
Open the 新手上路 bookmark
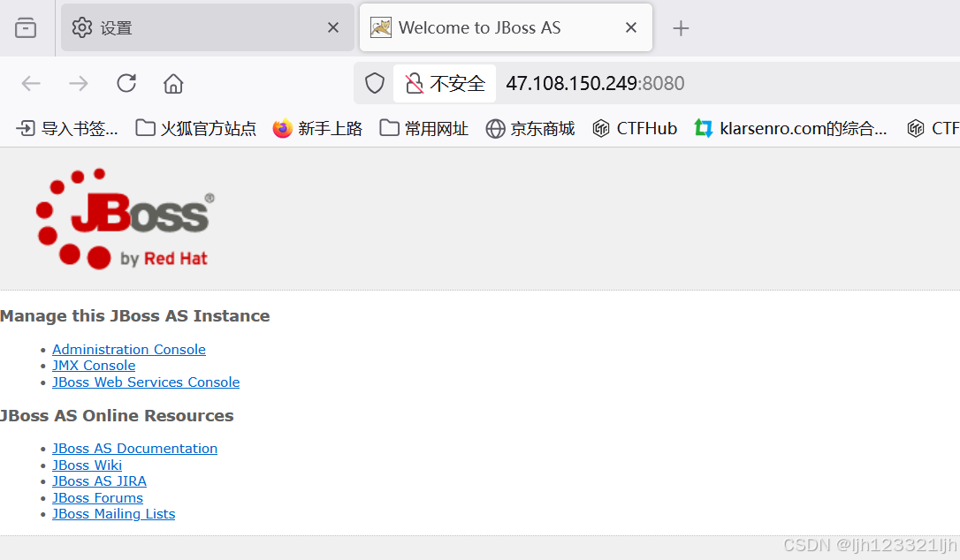tap(317, 129)
